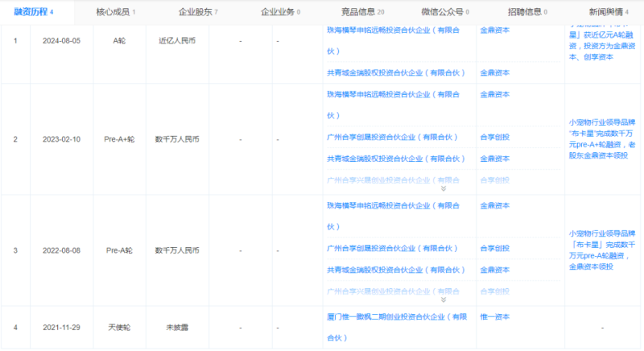Open the 核心成员 tab
This screenshot has height=351, width=644.
[x=115, y=12]
